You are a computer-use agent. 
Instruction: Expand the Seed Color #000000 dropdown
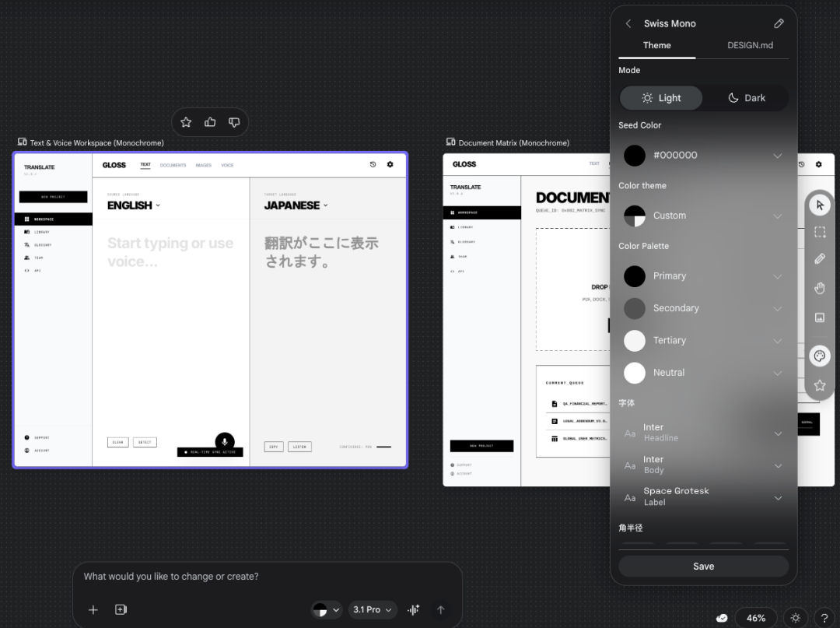(777, 156)
